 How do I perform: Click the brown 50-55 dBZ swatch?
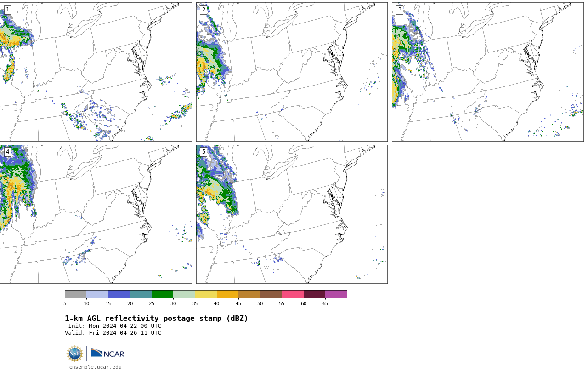click(271, 294)
